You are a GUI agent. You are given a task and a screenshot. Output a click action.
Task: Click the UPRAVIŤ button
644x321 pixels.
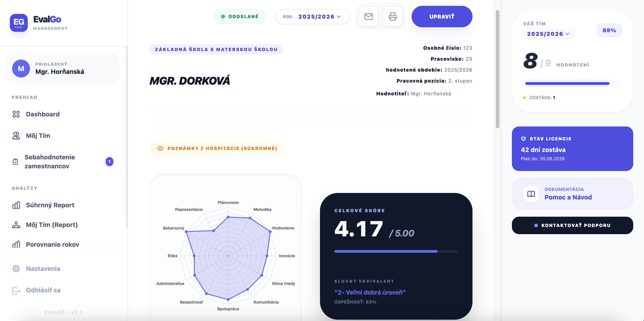click(x=442, y=17)
